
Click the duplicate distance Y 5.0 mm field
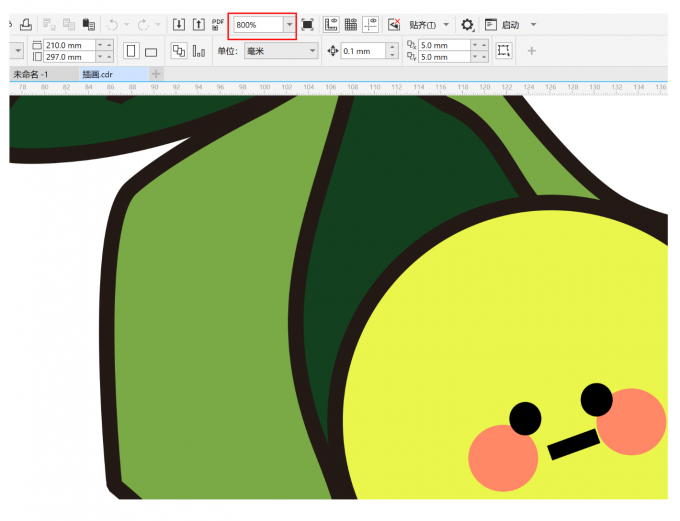coord(444,57)
